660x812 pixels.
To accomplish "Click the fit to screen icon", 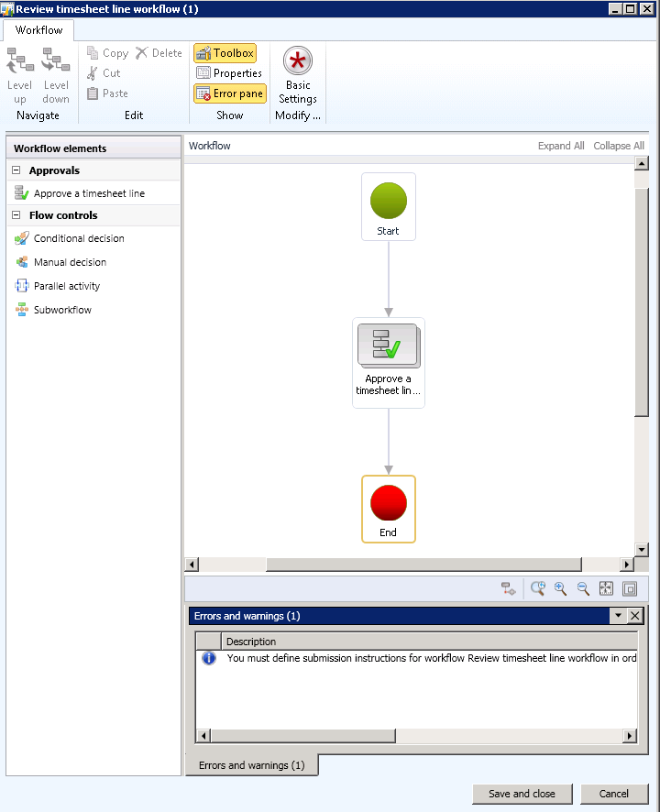I will click(x=606, y=589).
